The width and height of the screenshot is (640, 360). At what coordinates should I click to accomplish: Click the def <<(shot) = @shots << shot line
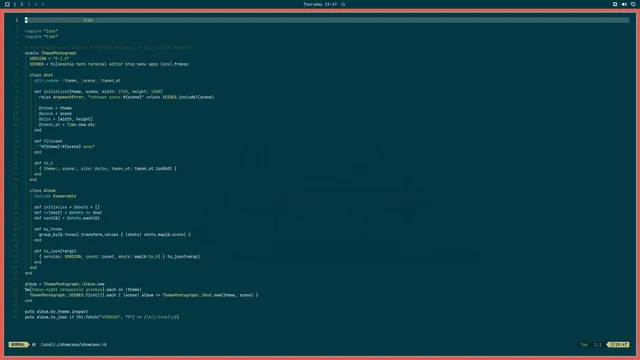click(68, 213)
